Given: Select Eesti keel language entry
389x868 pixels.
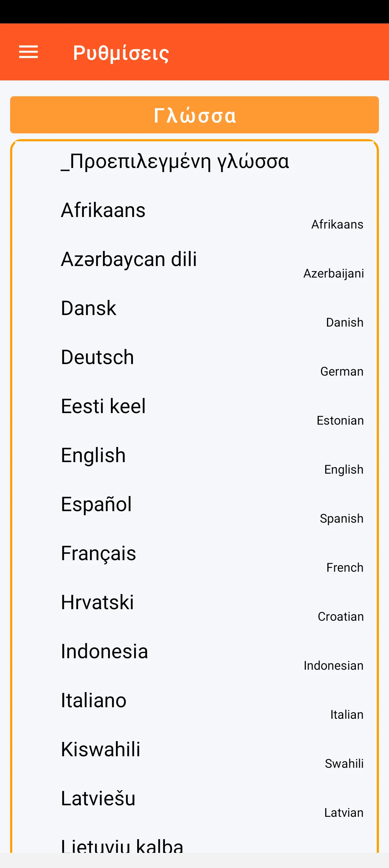Looking at the screenshot, I should (x=103, y=406).
